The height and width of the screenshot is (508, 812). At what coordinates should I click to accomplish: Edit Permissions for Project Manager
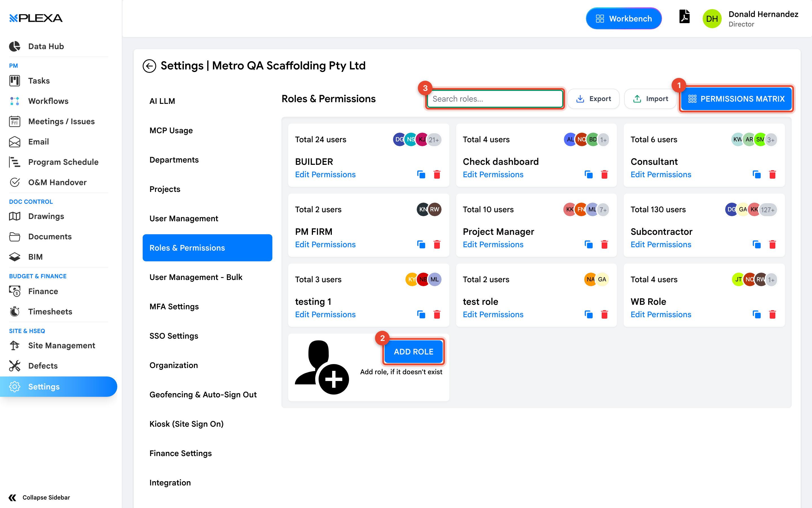point(493,244)
